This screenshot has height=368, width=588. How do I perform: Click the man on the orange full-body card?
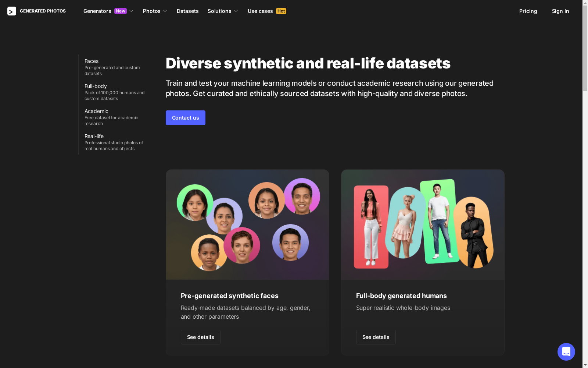point(474,233)
